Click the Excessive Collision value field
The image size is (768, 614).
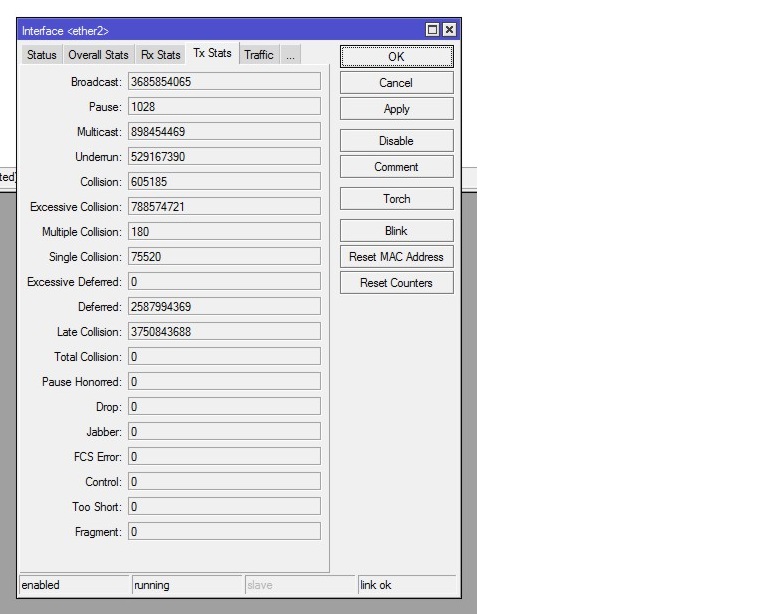coord(223,206)
